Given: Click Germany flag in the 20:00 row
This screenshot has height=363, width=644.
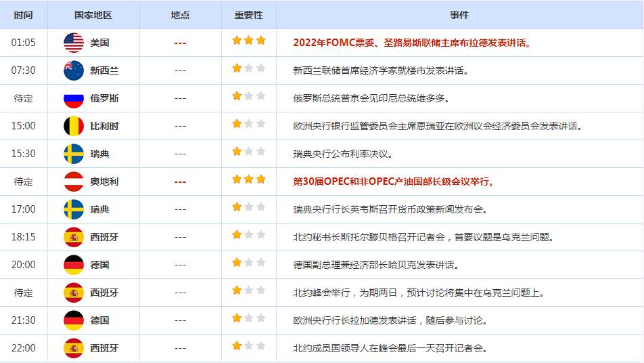Looking at the screenshot, I should (74, 265).
